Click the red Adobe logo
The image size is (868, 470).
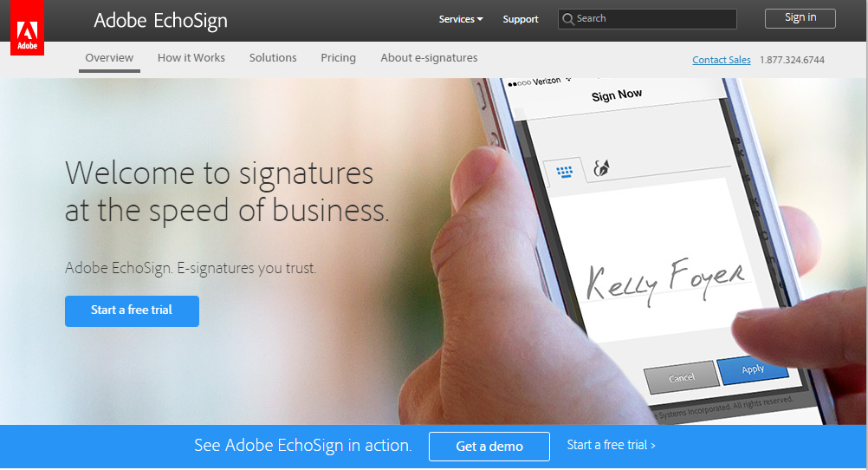tap(27, 28)
